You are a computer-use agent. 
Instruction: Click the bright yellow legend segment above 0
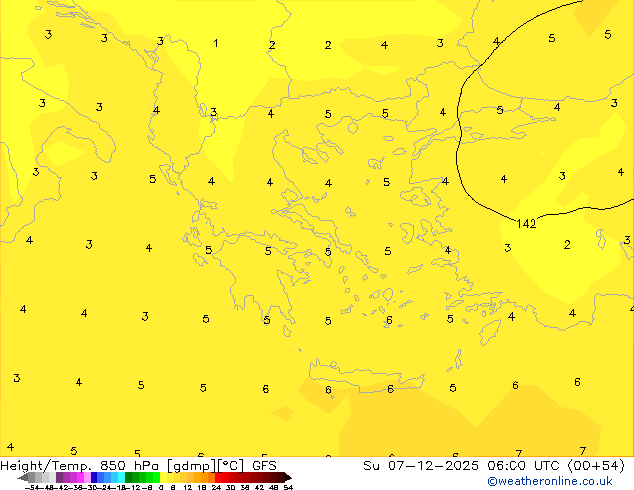click(163, 477)
